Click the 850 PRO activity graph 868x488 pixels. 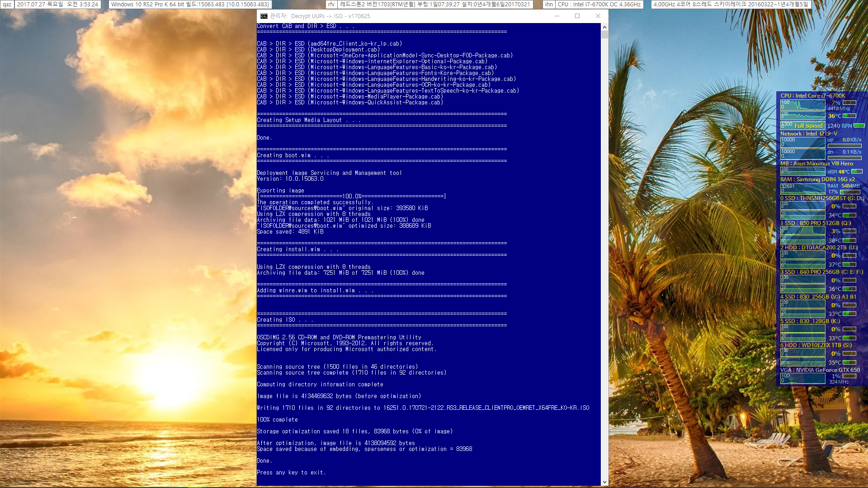pos(802,230)
